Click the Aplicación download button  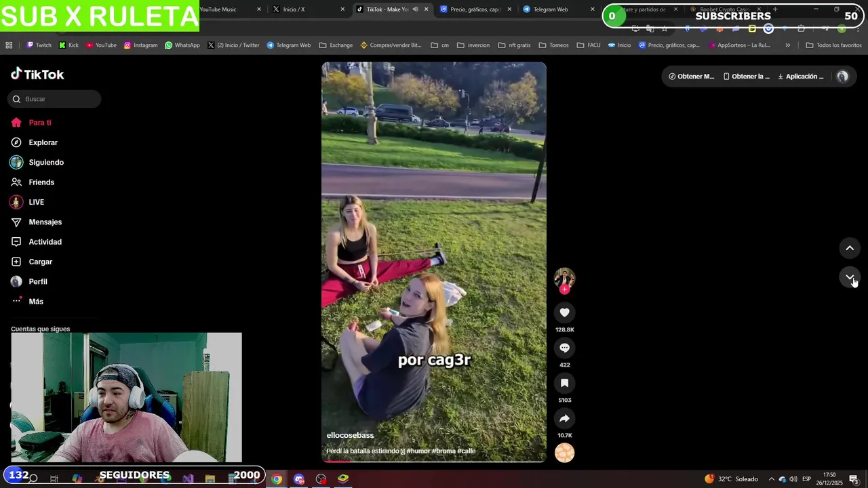[x=800, y=77]
